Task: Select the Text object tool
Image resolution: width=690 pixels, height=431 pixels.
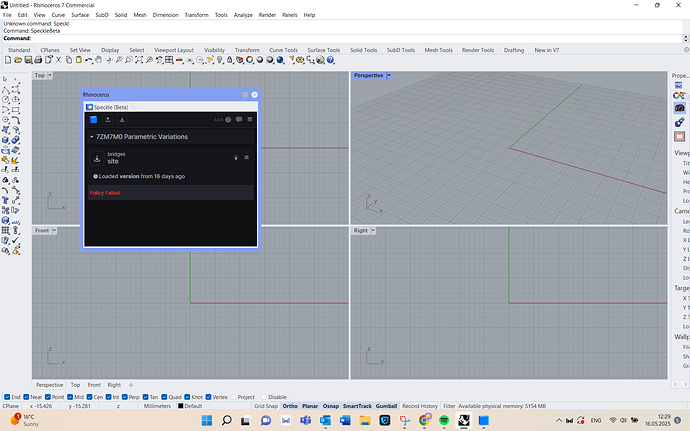Action: click(x=6, y=200)
